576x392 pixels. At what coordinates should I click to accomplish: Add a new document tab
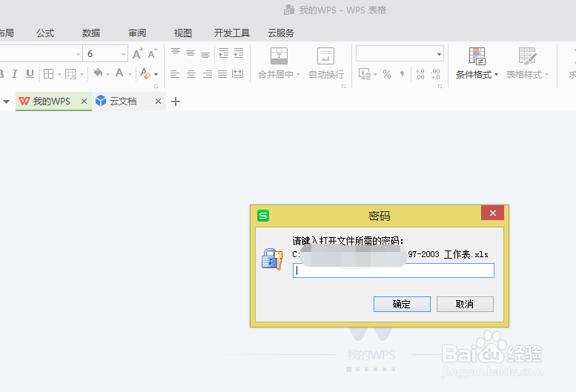pos(176,102)
